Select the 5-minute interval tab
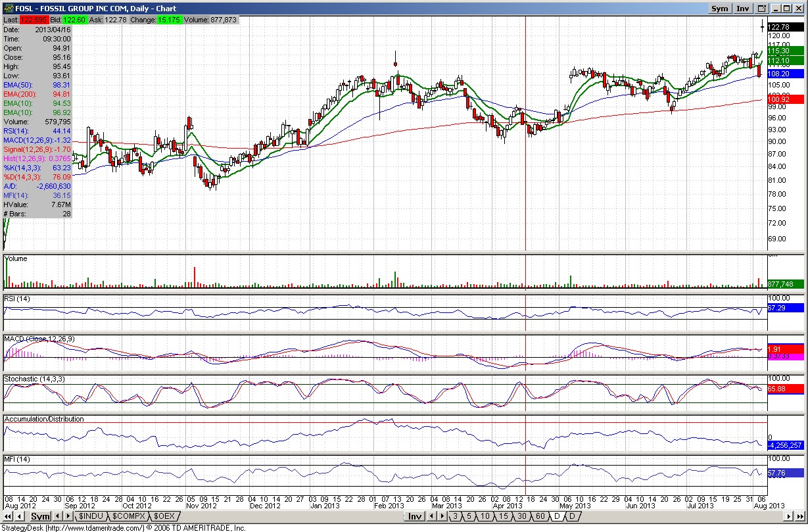Screen dimensions: 808x532 pyautogui.click(x=469, y=516)
